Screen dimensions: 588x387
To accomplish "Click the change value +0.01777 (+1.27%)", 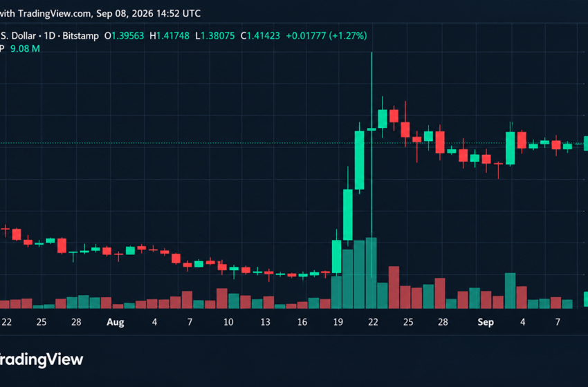I will coord(327,36).
